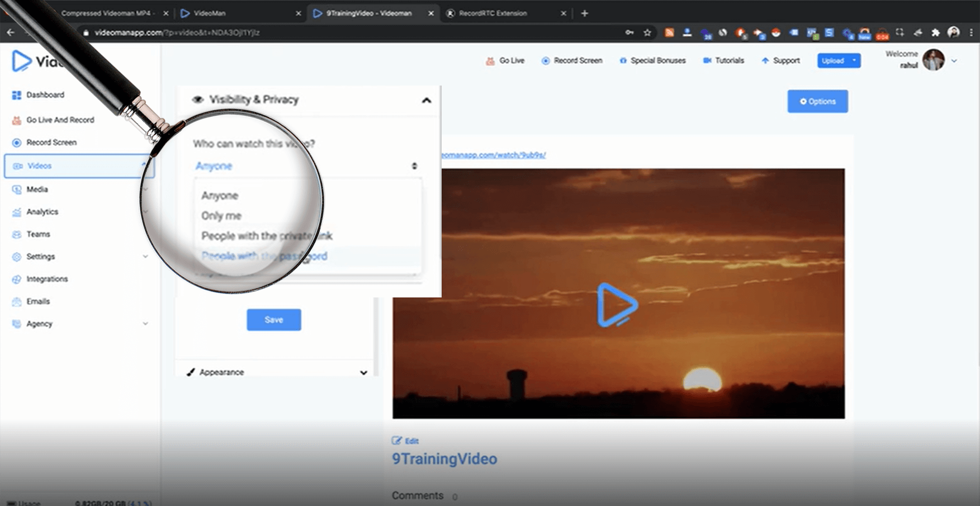Click the Videos item in sidebar
This screenshot has height=506, width=980.
(79, 166)
